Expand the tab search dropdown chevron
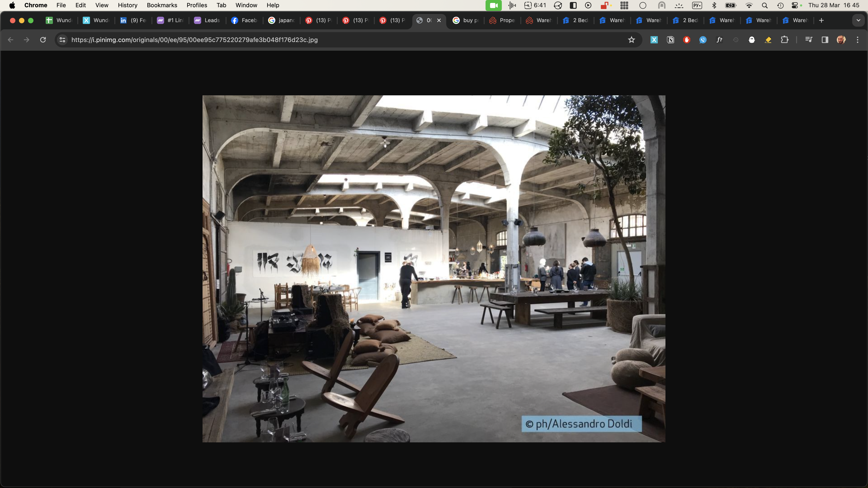This screenshot has height=488, width=868. coord(858,20)
